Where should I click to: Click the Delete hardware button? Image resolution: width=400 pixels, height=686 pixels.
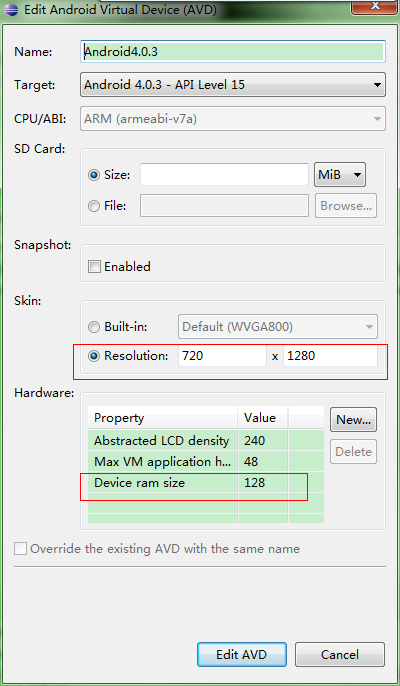(x=353, y=452)
